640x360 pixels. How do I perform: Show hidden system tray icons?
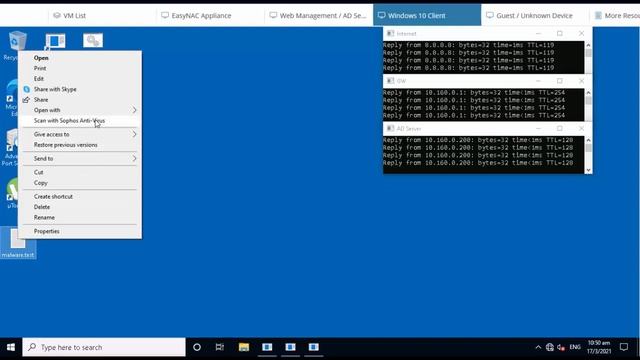click(x=538, y=347)
